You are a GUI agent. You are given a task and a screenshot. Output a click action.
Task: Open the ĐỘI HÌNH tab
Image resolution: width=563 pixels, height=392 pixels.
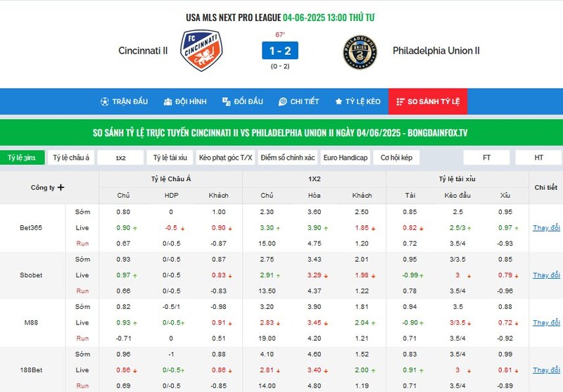point(185,101)
